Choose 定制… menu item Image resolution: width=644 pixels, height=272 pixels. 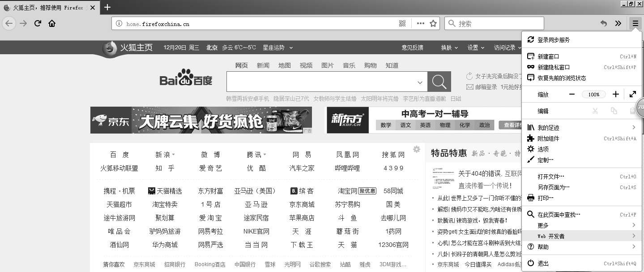tap(582, 160)
